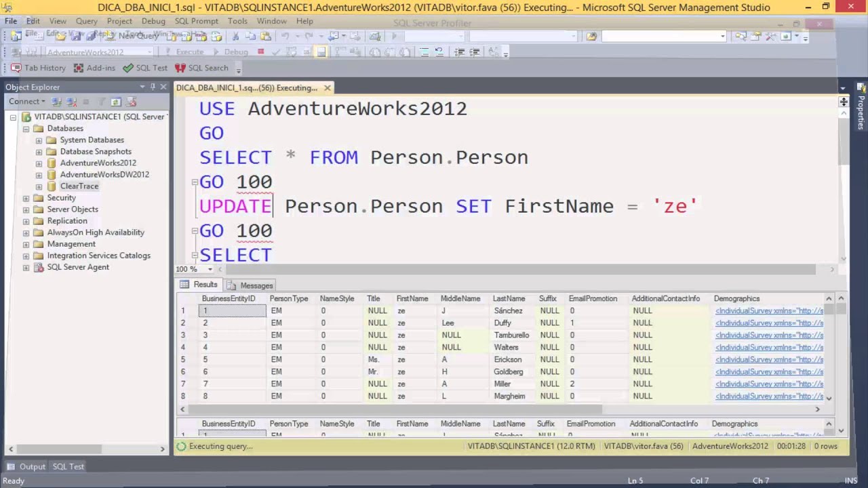Open the Tools menu
The width and height of the screenshot is (868, 488).
pyautogui.click(x=237, y=21)
